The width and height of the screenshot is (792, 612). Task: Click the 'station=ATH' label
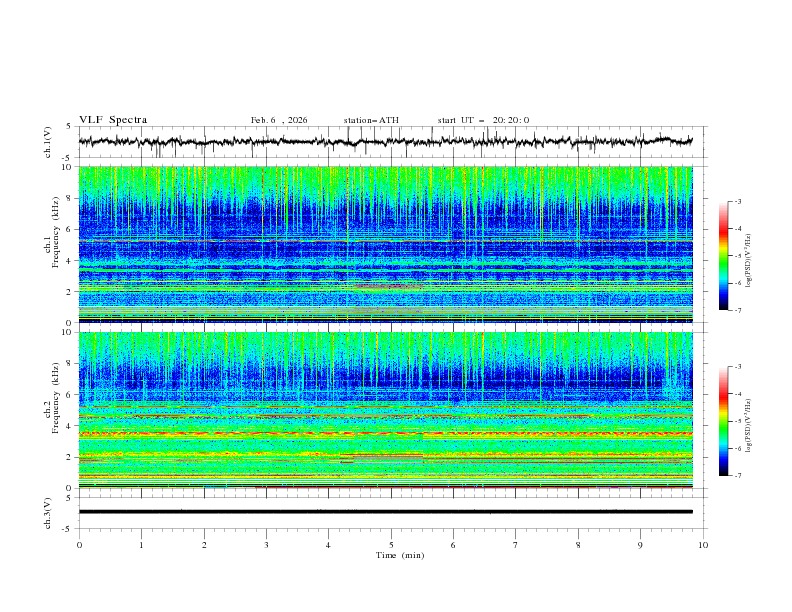pyautogui.click(x=371, y=120)
